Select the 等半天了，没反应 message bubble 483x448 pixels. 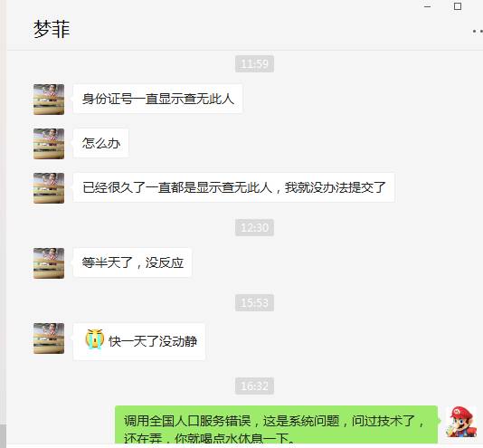point(132,262)
